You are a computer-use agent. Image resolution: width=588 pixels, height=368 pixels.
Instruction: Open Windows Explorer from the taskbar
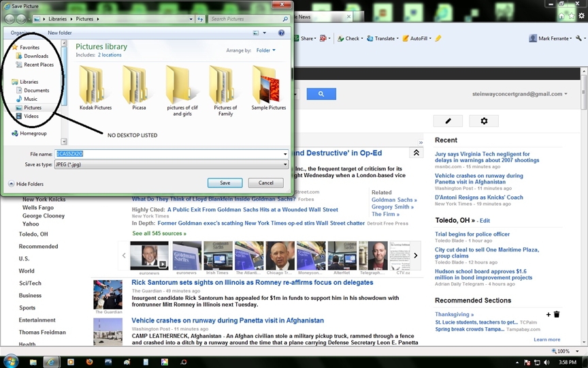(x=33, y=362)
